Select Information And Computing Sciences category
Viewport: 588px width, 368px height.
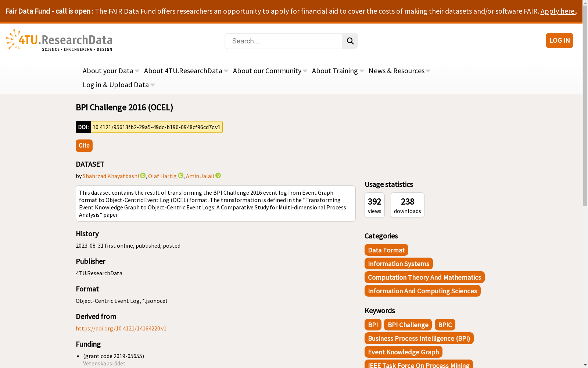pos(423,291)
